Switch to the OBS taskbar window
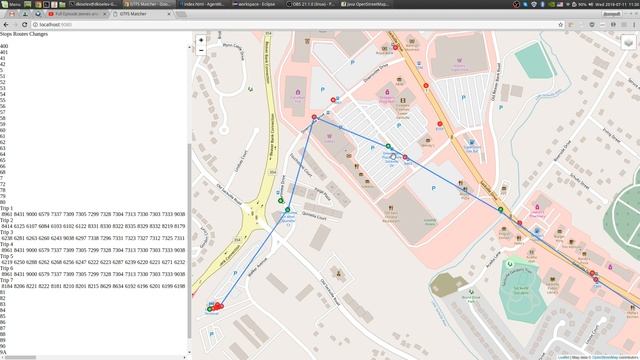 pos(310,4)
